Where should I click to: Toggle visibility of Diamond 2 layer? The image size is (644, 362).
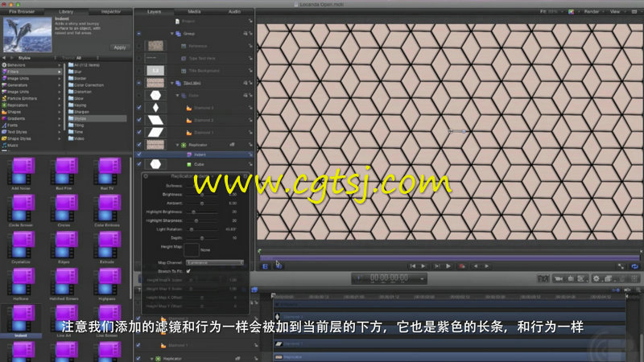(x=139, y=120)
